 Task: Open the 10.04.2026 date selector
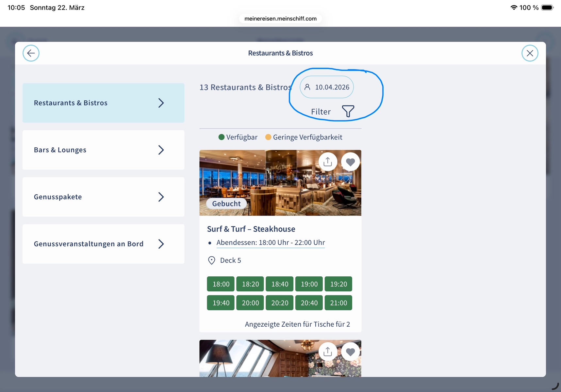(327, 87)
